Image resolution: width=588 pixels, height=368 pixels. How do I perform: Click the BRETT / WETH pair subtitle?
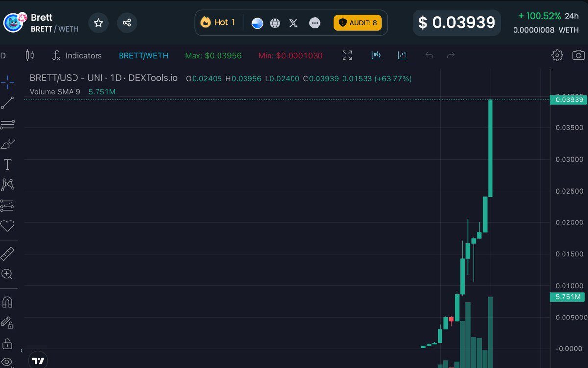tap(54, 29)
